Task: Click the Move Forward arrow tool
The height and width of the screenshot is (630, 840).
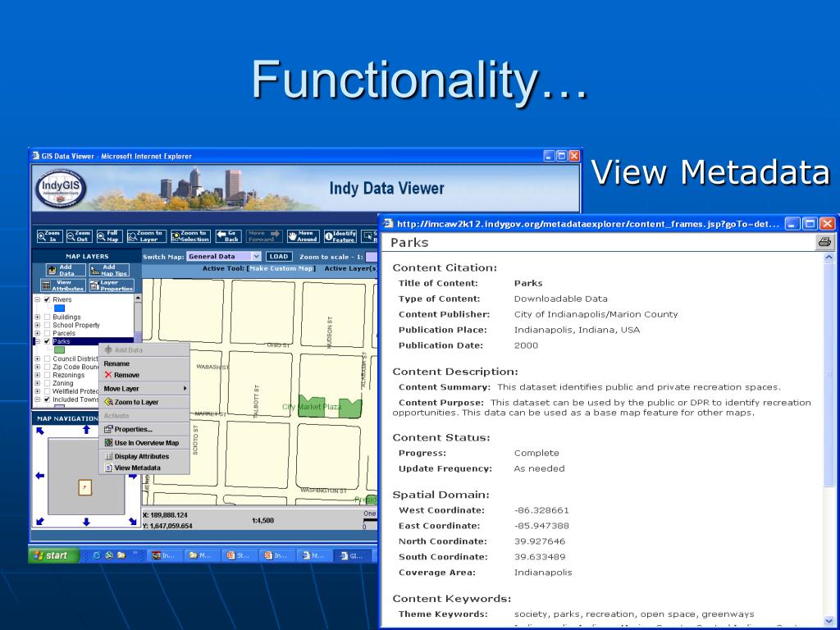Action: click(264, 236)
